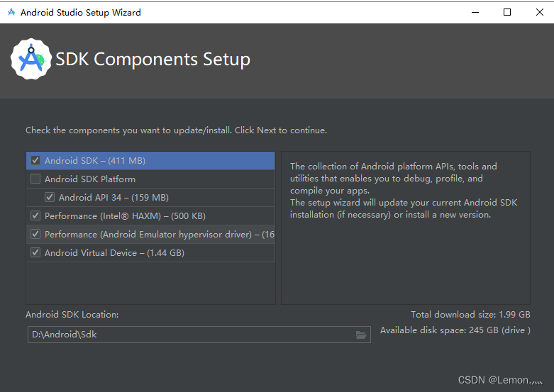Toggle Android Emulator hypervisor driver checkbox
Screen dimensions: 554x392
[35, 234]
